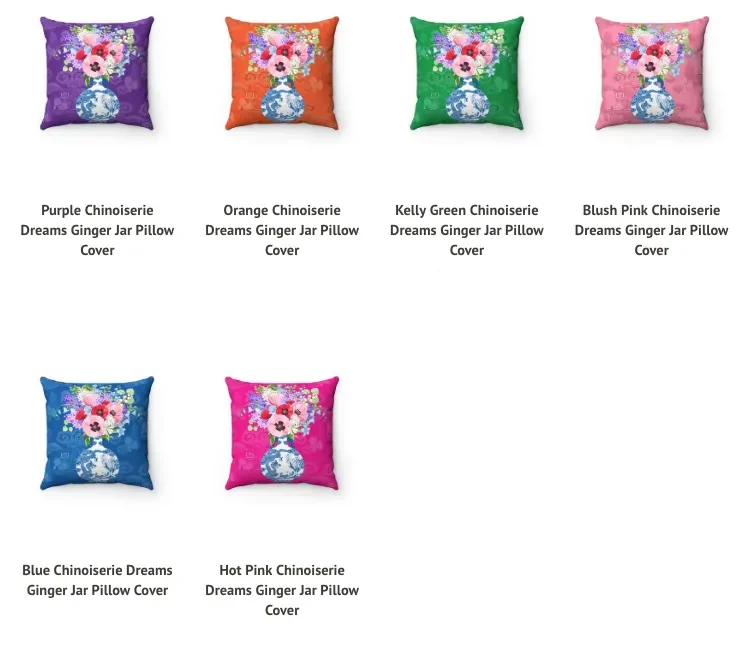Open the blush pink pillow image
The height and width of the screenshot is (650, 745).
(651, 73)
